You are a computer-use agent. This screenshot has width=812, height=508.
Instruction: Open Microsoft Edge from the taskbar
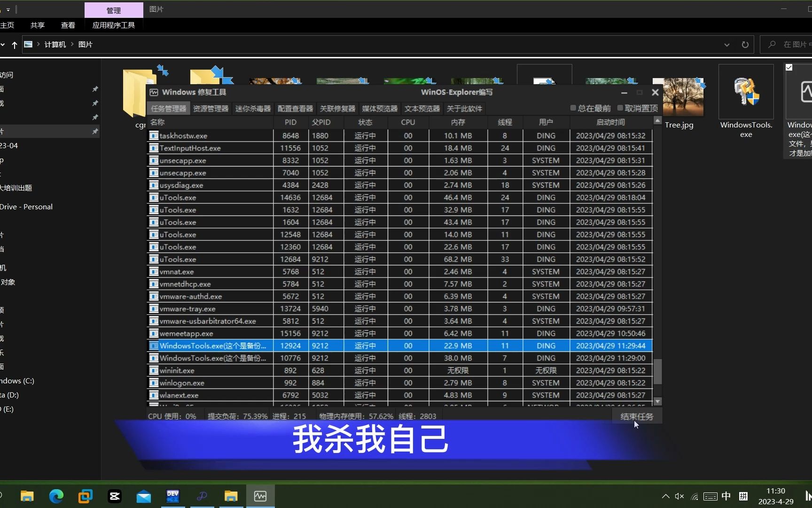56,496
